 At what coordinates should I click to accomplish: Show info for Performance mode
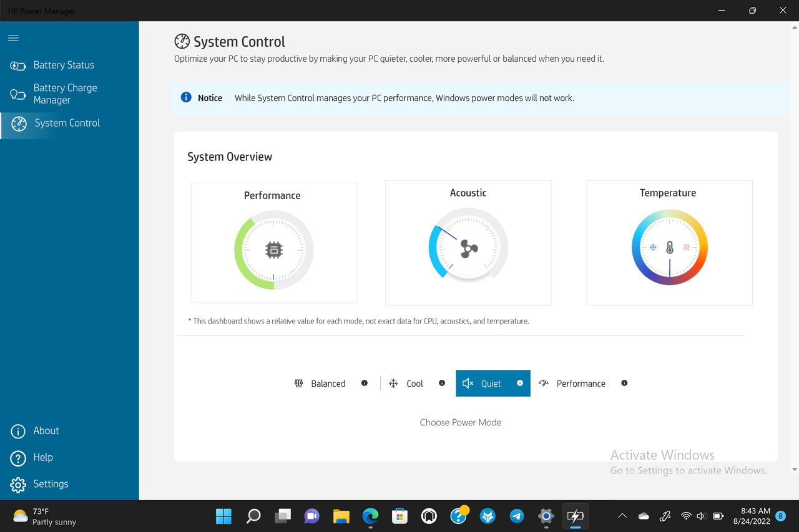624,383
